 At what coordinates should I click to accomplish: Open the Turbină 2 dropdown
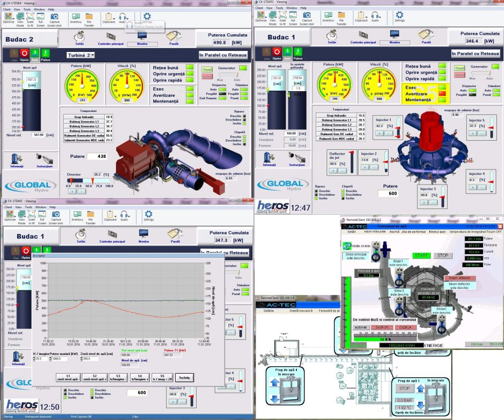[81, 55]
